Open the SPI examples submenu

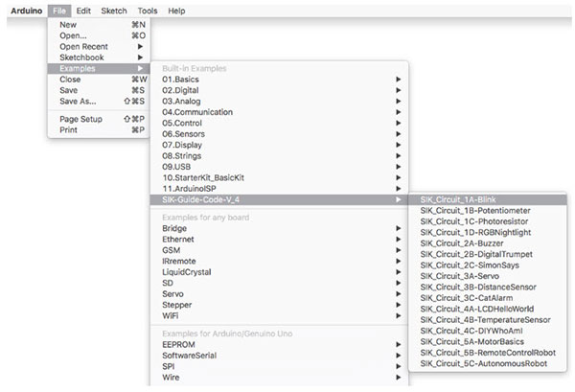pyautogui.click(x=279, y=366)
